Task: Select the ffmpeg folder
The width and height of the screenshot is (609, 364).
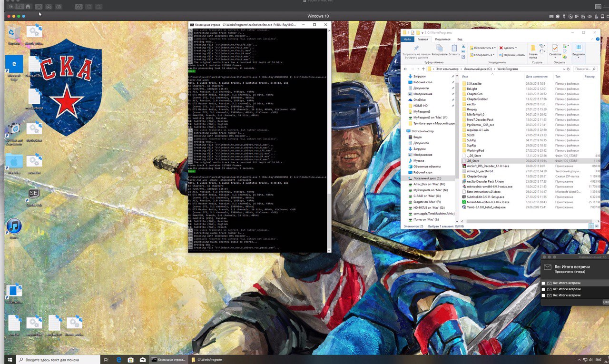Action: 471,109
